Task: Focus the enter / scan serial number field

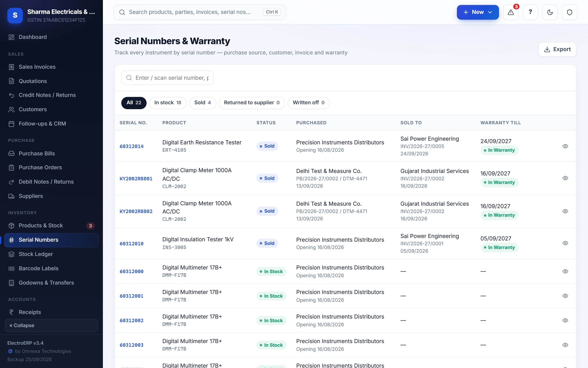Action: [167, 78]
